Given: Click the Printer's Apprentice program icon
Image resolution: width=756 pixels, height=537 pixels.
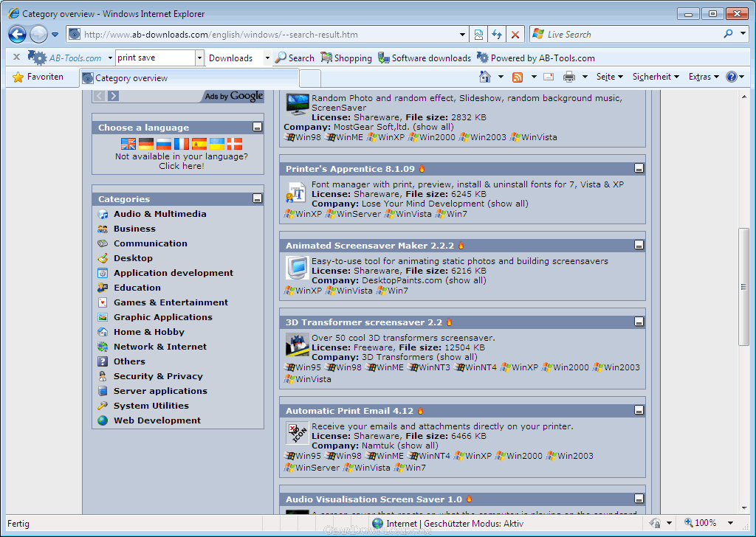Looking at the screenshot, I should [297, 193].
